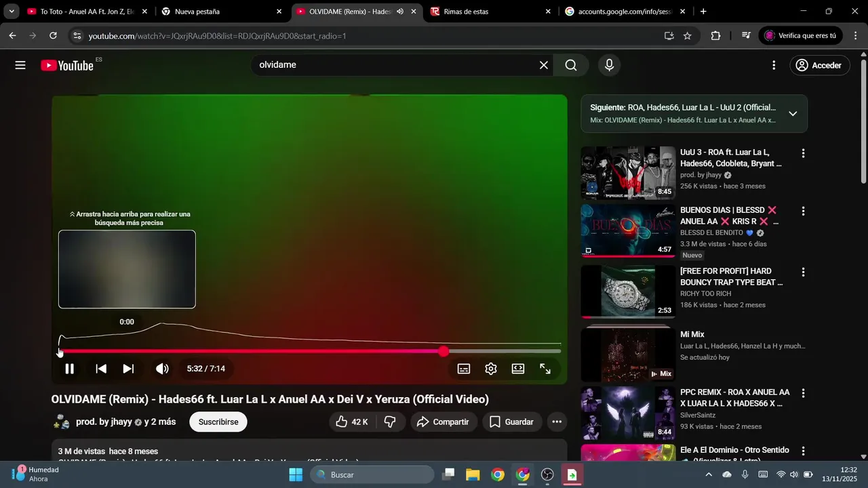Open the tab search dropdown arrow
The height and width of the screenshot is (488, 868).
(x=12, y=12)
